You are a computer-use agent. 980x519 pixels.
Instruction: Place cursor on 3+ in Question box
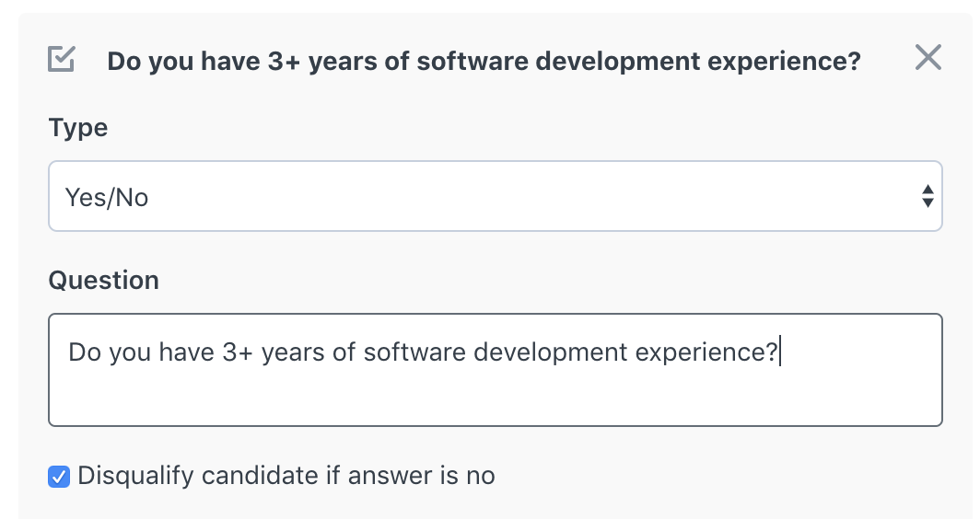238,352
